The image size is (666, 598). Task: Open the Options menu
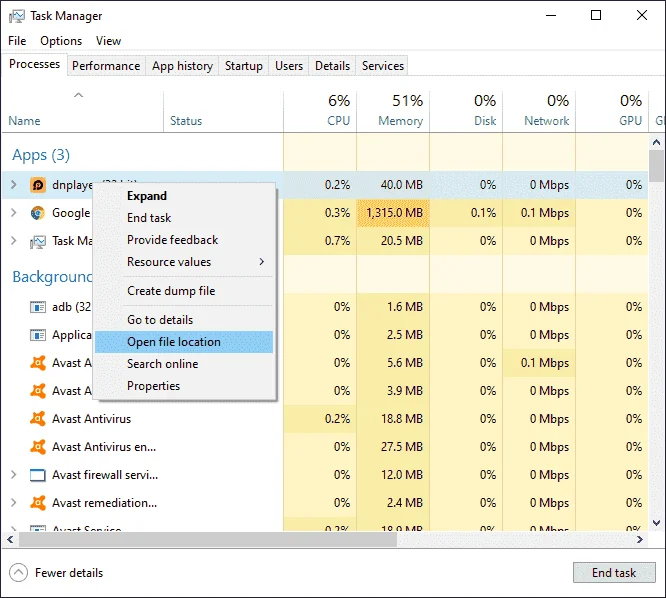(61, 41)
